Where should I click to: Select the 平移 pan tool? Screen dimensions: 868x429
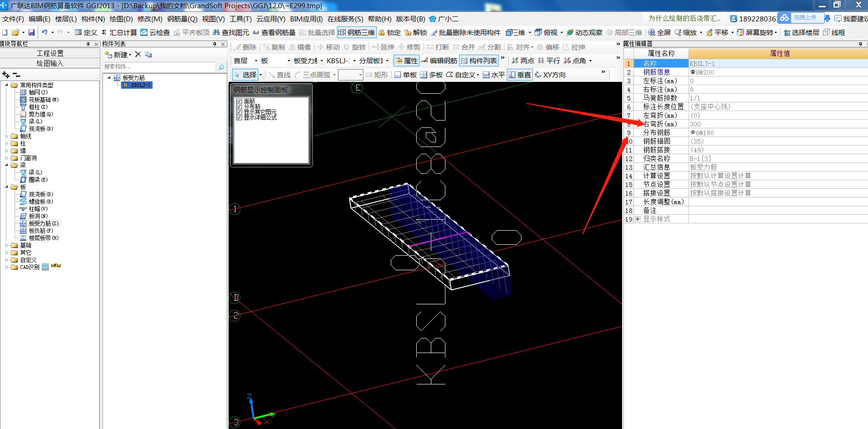(717, 32)
